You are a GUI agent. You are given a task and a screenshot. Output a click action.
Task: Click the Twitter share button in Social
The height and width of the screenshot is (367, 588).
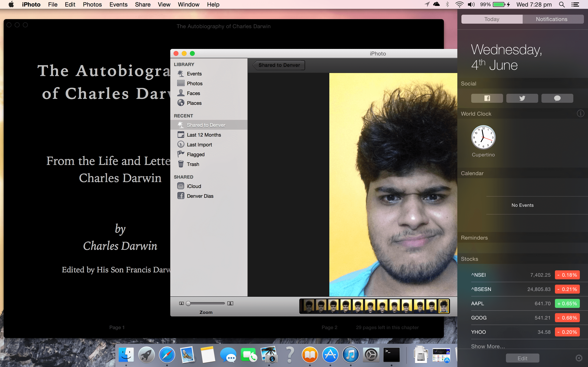point(522,98)
